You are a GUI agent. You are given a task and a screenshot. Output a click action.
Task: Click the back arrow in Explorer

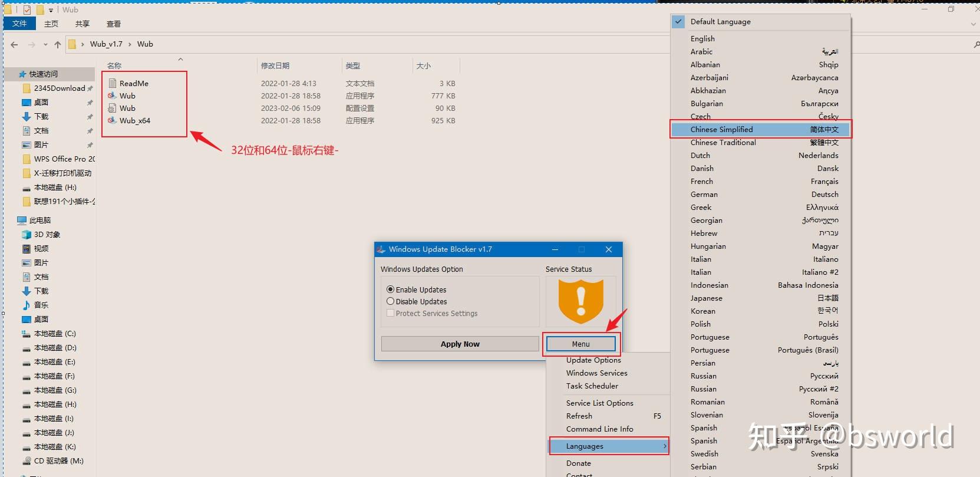coord(14,44)
